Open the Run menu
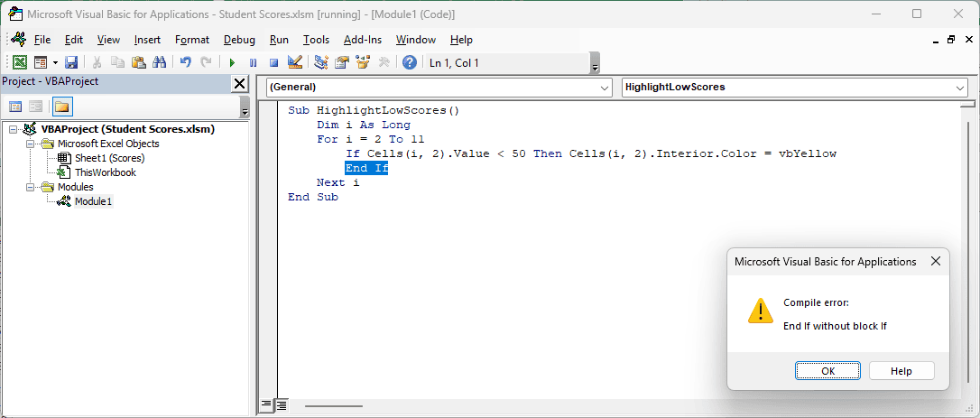 (280, 40)
